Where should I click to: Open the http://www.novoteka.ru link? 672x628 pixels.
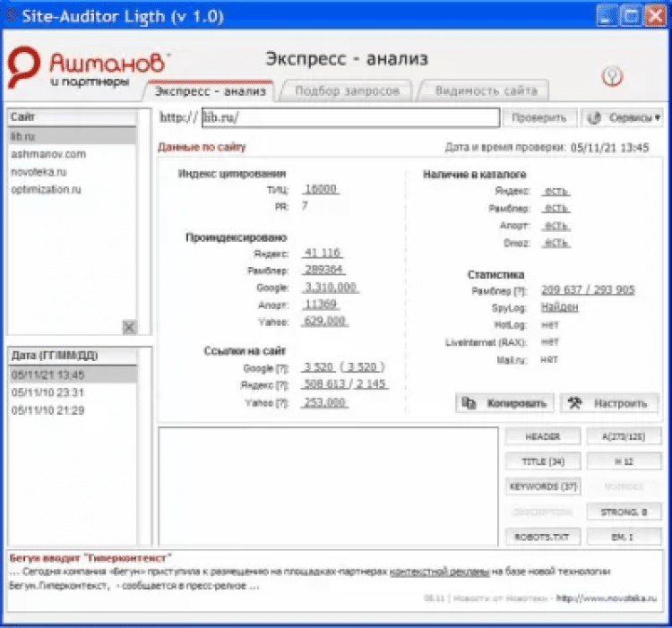606,598
